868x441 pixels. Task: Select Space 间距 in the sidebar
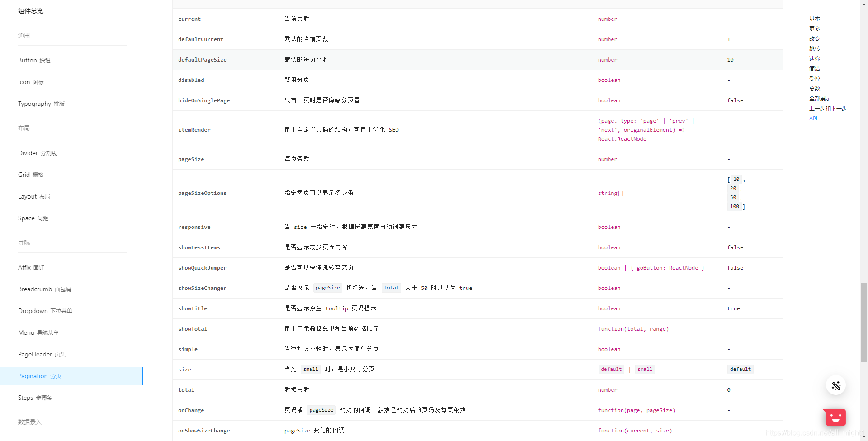tap(33, 218)
